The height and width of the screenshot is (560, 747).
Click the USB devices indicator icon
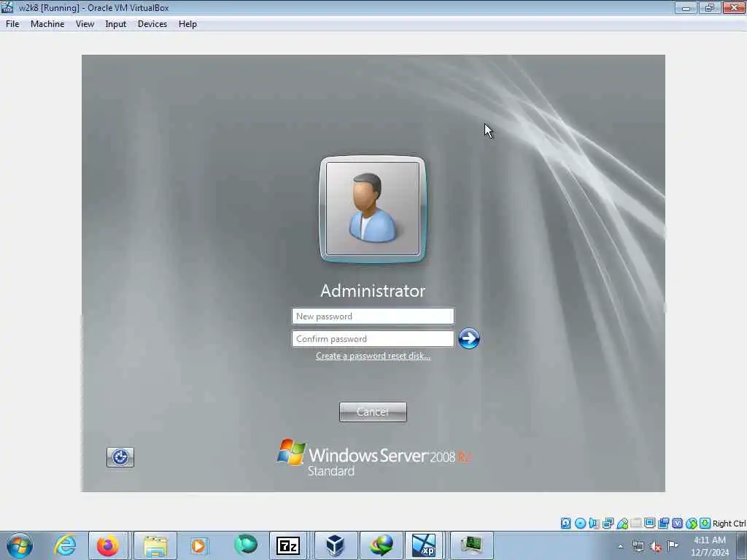coord(622,524)
